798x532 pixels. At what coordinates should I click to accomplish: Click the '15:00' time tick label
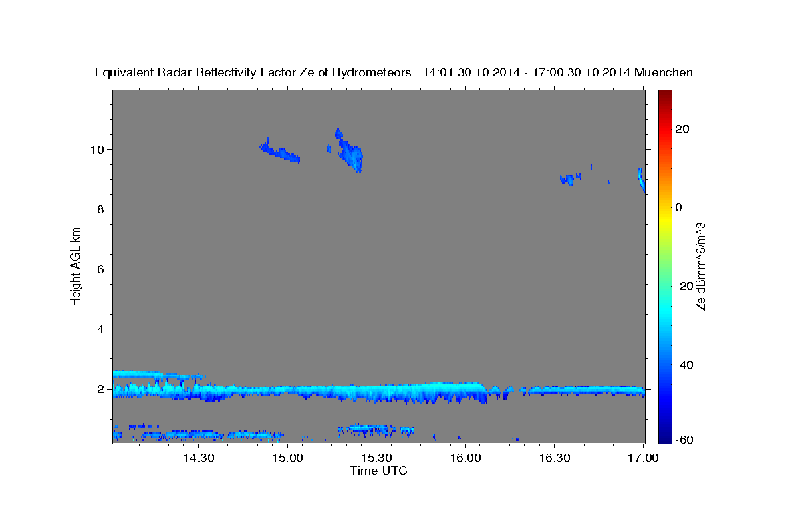287,458
